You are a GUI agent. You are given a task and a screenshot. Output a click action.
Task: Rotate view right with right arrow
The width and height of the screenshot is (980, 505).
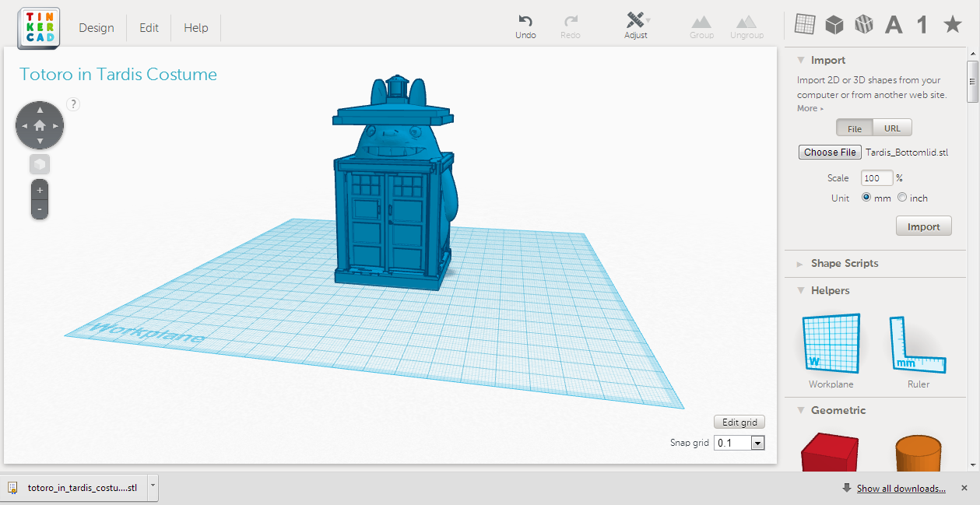[x=55, y=125]
